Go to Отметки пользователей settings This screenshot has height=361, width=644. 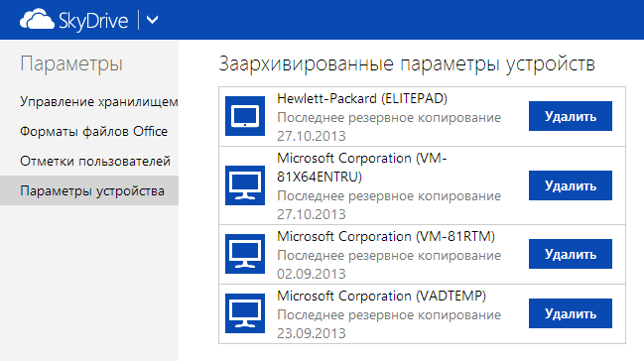(x=95, y=161)
